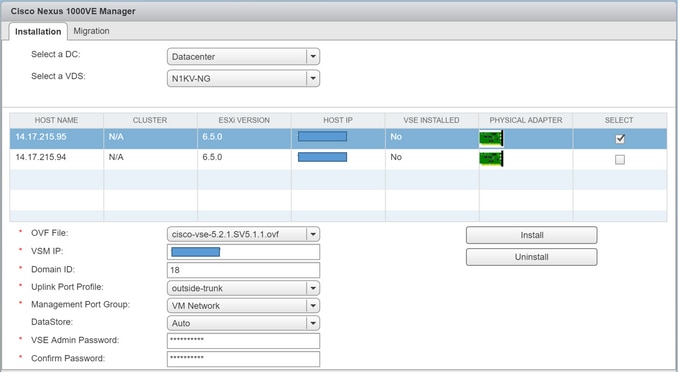
Task: Open the Select a VDS dropdown
Action: pos(243,78)
